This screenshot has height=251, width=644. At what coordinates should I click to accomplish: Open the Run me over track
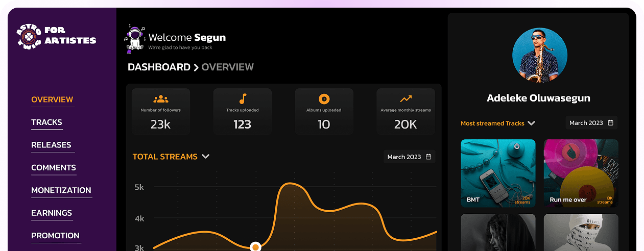click(x=581, y=173)
